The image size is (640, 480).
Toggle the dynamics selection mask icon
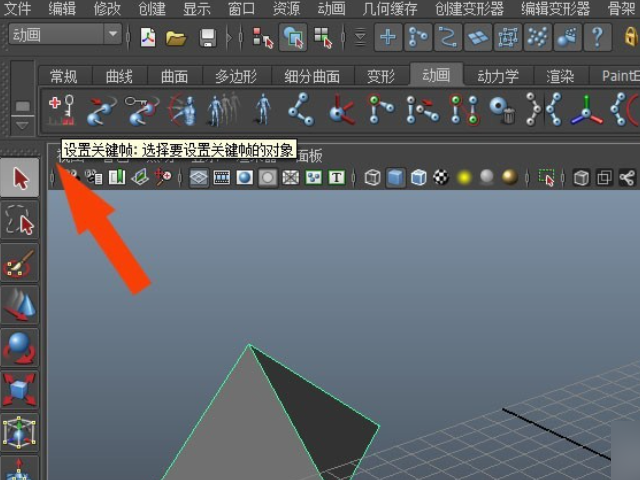538,38
